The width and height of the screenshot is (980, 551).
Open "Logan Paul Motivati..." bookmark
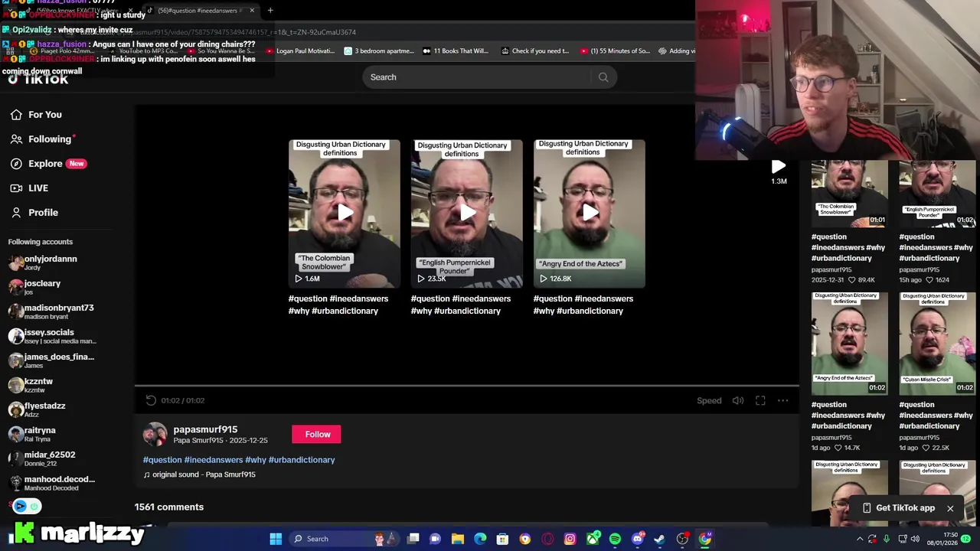tap(299, 51)
